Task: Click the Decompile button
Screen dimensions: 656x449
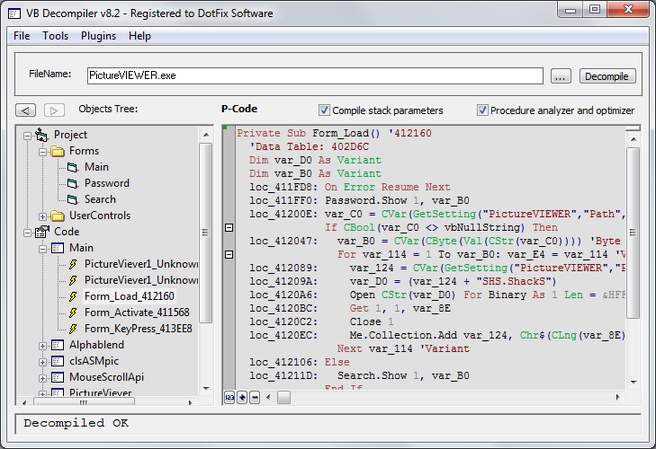Action: tap(607, 77)
